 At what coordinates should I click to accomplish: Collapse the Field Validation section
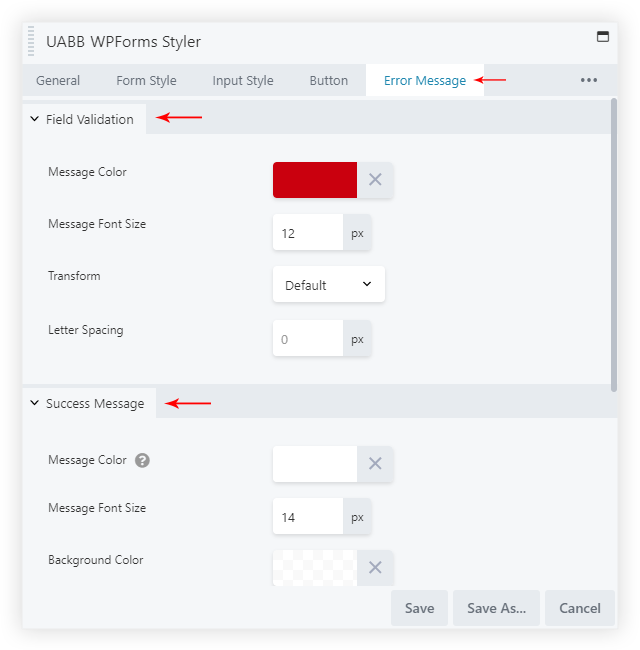(x=35, y=119)
